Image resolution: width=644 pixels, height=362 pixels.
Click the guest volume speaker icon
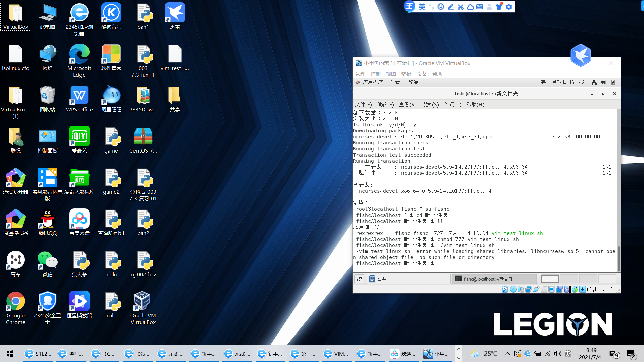click(x=603, y=82)
